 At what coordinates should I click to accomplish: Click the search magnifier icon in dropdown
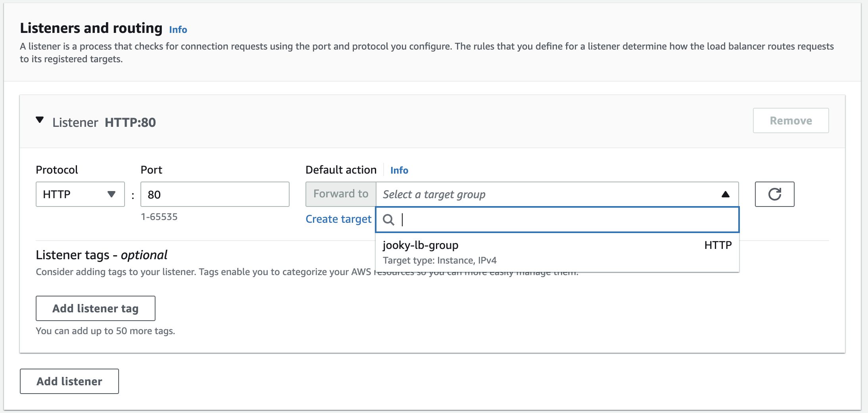point(388,220)
